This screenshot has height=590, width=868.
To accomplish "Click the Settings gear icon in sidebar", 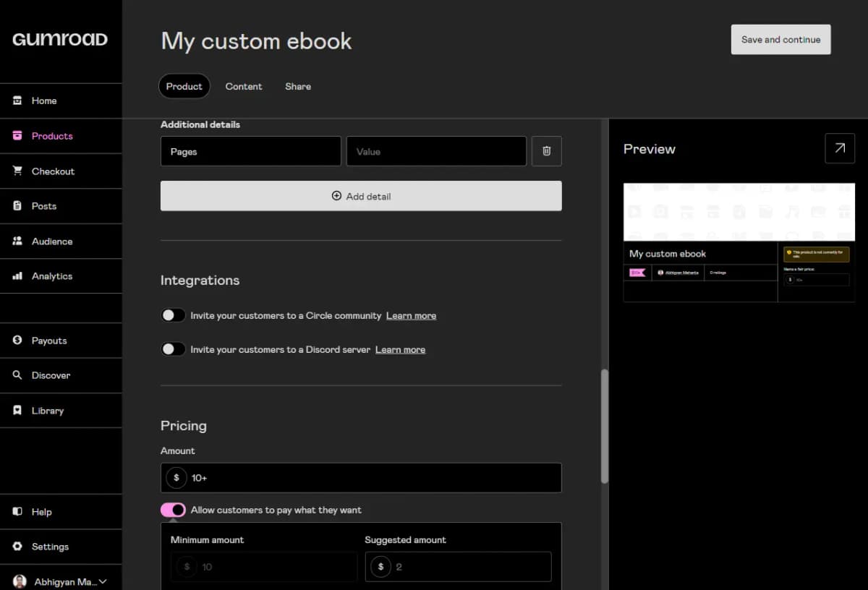I will pyautogui.click(x=17, y=547).
